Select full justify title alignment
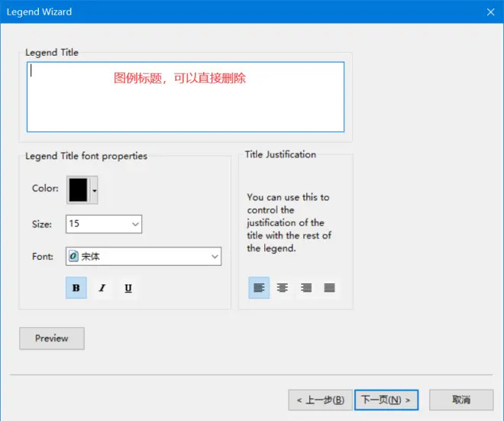This screenshot has height=421, width=504. pyautogui.click(x=329, y=287)
